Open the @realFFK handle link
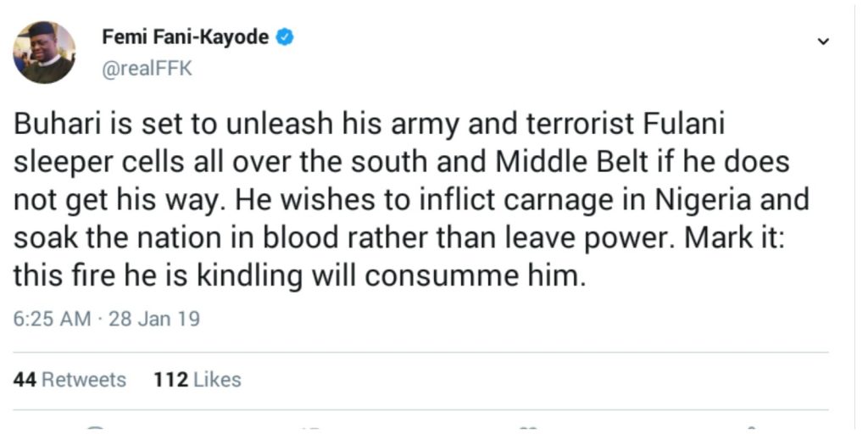 [147, 69]
